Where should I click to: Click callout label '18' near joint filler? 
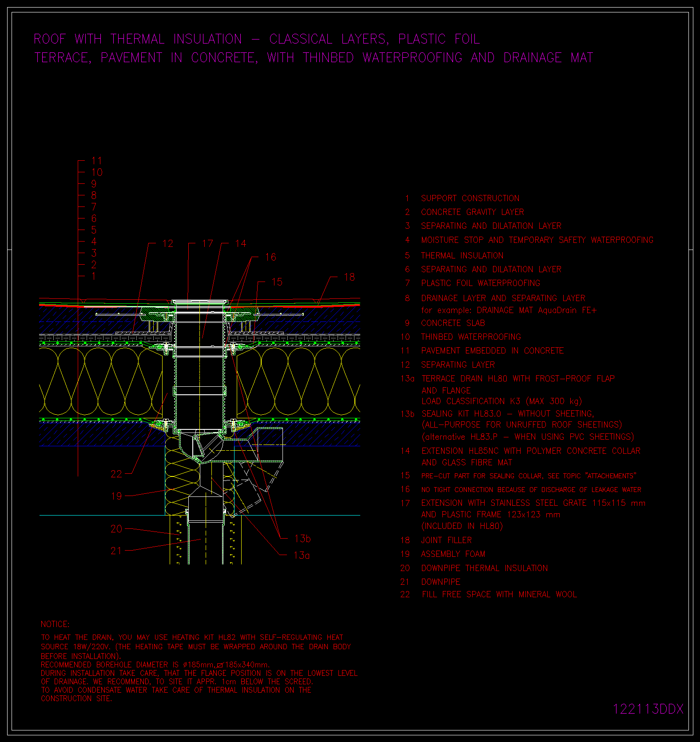pyautogui.click(x=350, y=278)
